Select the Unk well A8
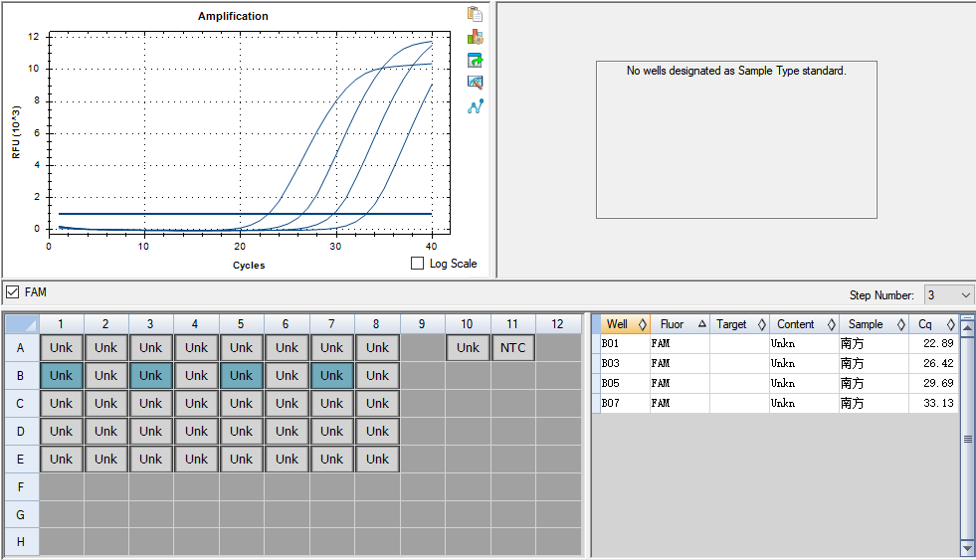Image resolution: width=976 pixels, height=560 pixels. [377, 348]
